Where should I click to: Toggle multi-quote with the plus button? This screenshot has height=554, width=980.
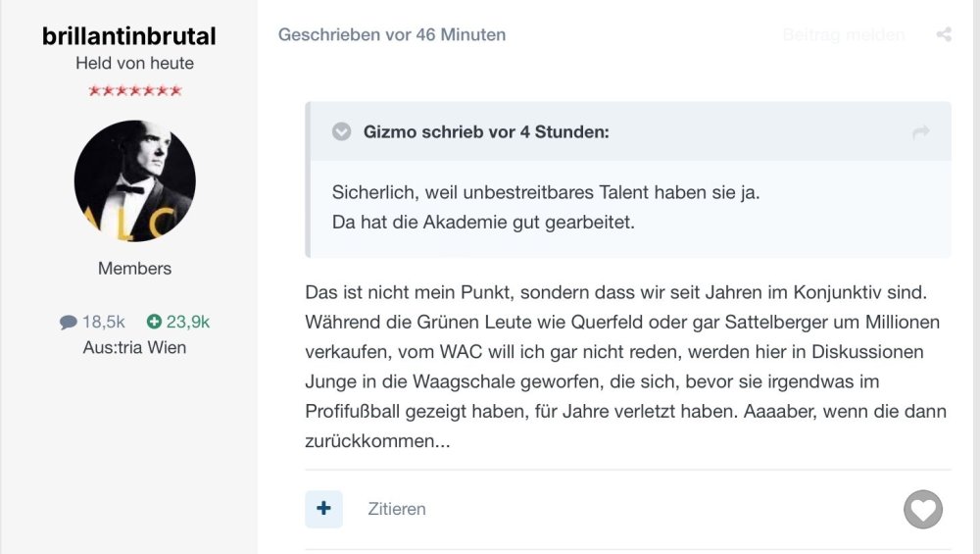pos(323,509)
